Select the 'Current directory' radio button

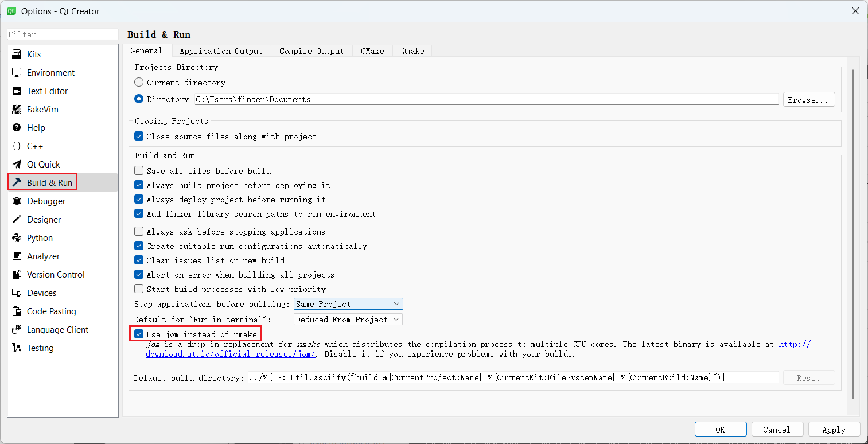coord(138,82)
